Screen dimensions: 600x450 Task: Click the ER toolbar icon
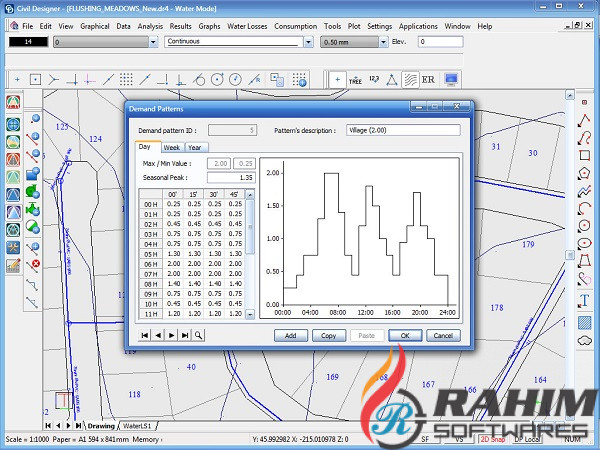[x=430, y=78]
